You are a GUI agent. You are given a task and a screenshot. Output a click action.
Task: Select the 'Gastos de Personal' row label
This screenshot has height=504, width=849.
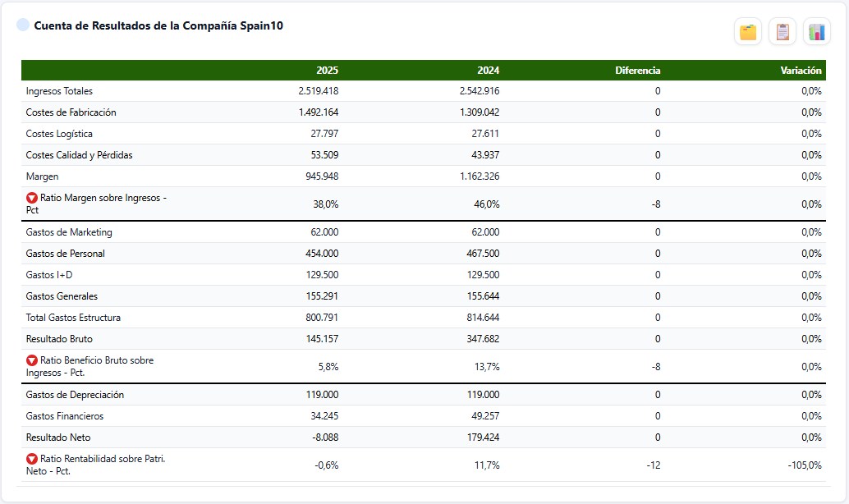click(65, 254)
